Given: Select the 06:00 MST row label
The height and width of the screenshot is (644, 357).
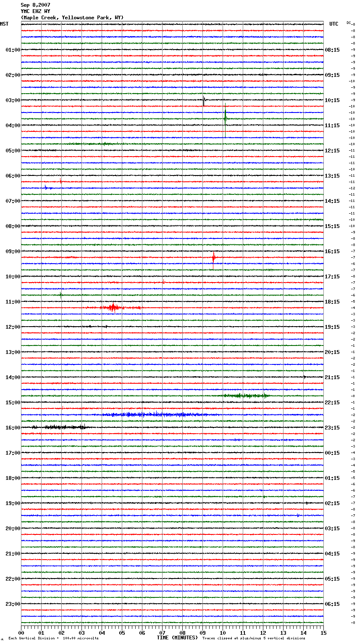Looking at the screenshot, I should coord(13,176).
